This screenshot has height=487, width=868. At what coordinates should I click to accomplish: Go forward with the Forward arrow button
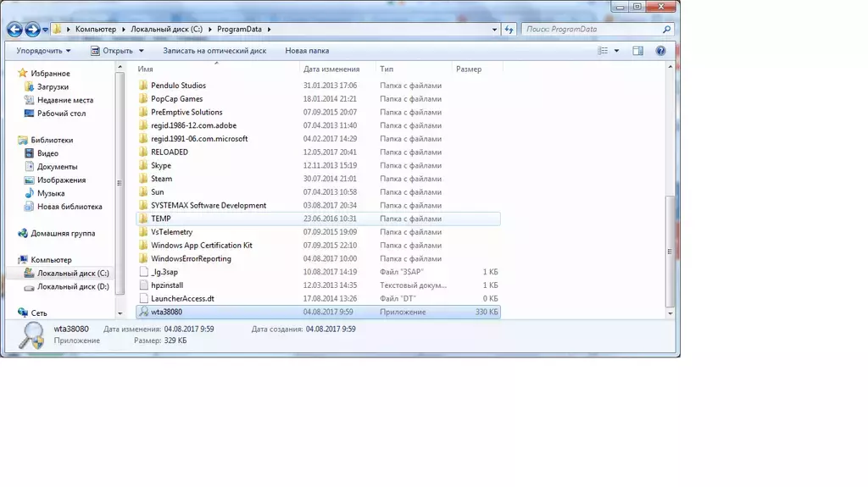(x=33, y=30)
